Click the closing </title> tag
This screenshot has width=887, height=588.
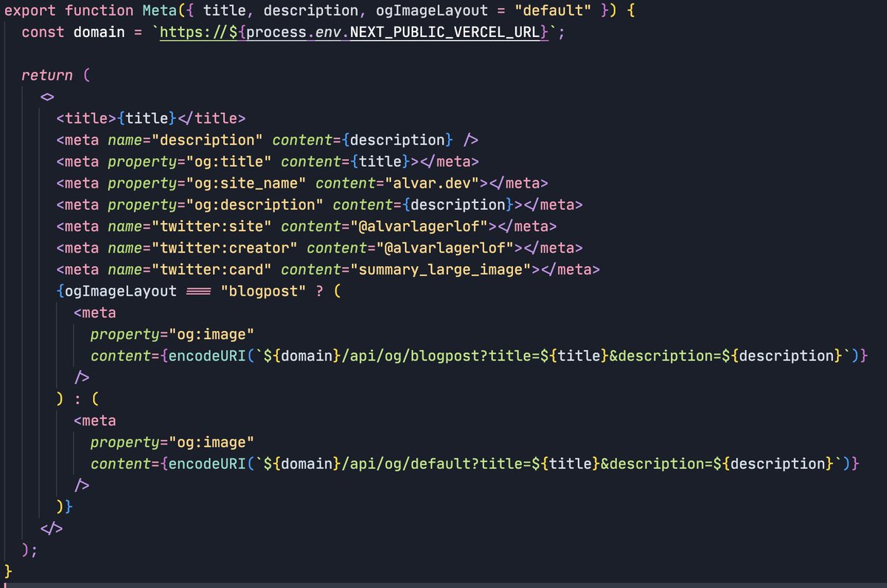[x=211, y=118]
